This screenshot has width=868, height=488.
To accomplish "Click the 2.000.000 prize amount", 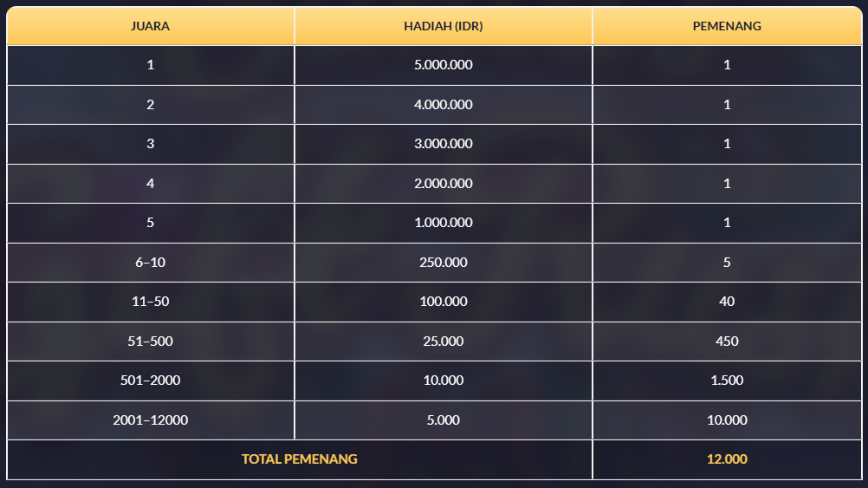I will click(444, 184).
